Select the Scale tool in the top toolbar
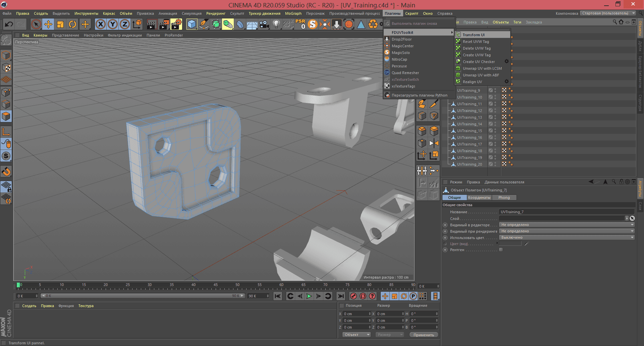Viewport: 644px width, 346px height. (x=60, y=24)
